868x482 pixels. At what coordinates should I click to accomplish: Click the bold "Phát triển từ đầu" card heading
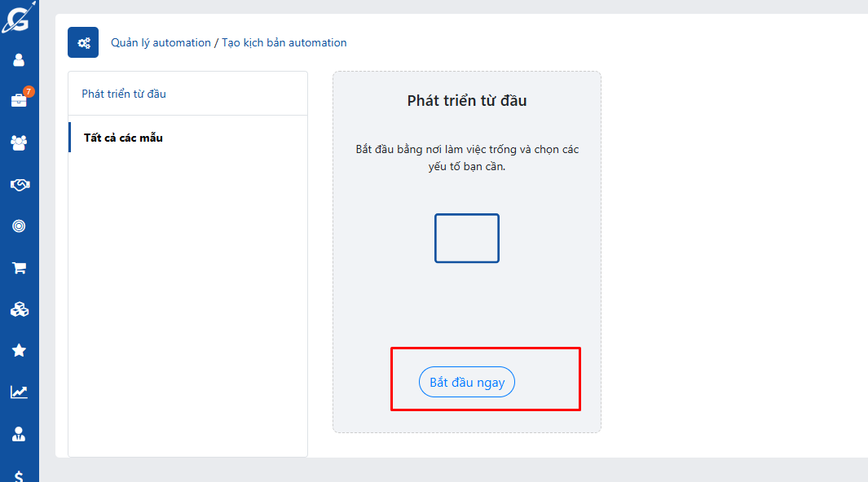point(467,101)
